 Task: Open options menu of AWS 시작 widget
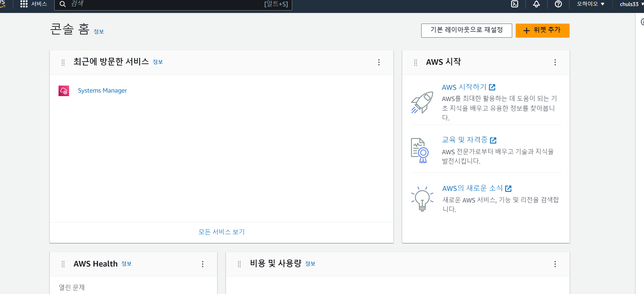point(555,62)
